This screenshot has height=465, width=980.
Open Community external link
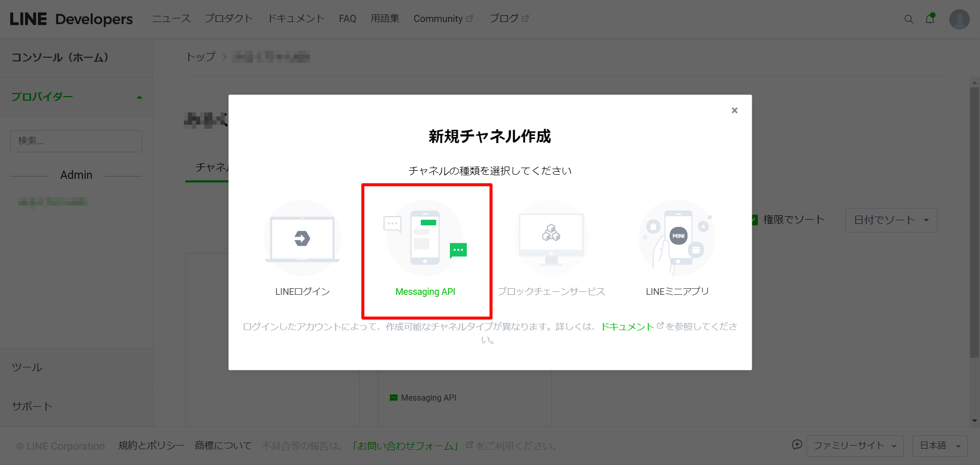click(x=443, y=19)
